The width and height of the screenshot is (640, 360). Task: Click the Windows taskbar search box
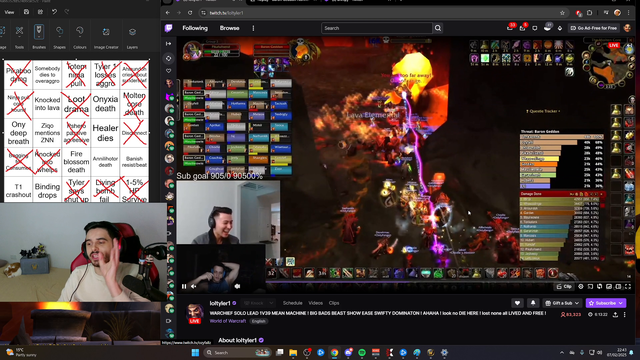tap(238, 352)
